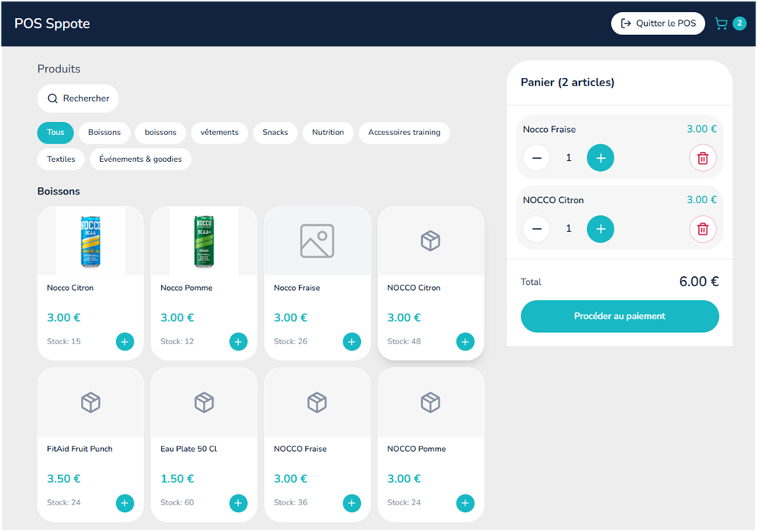Viewport: 757px width, 532px height.
Task: Click the box icon on NOCCO Fraise card
Action: pyautogui.click(x=317, y=402)
